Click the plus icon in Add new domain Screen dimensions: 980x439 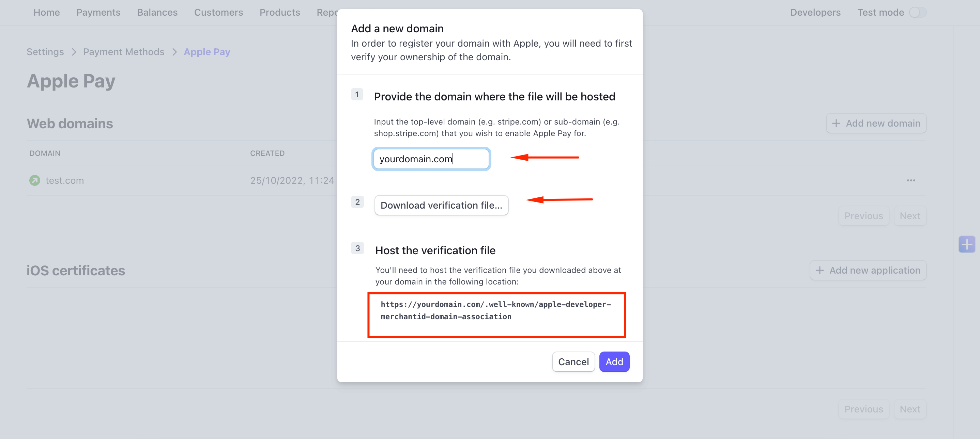[836, 123]
